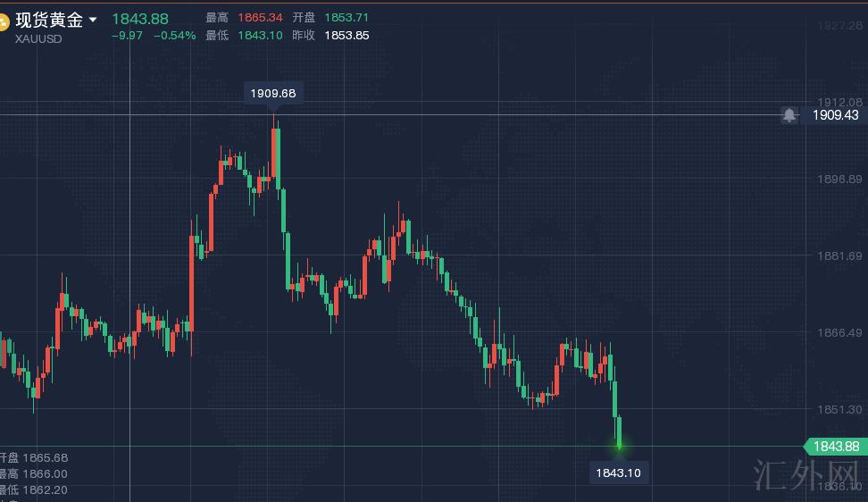Click the 1896.89 price axis label
This screenshot has width=868, height=502.
[x=839, y=180]
